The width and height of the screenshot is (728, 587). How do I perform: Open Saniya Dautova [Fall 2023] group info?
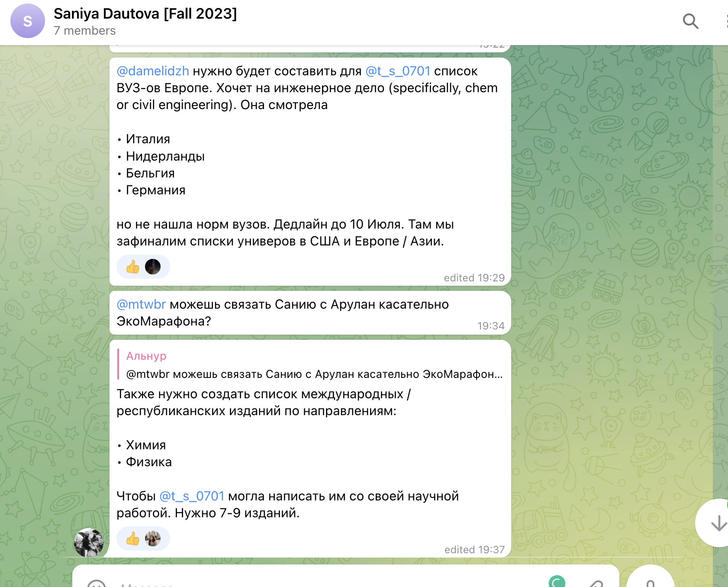[x=145, y=14]
